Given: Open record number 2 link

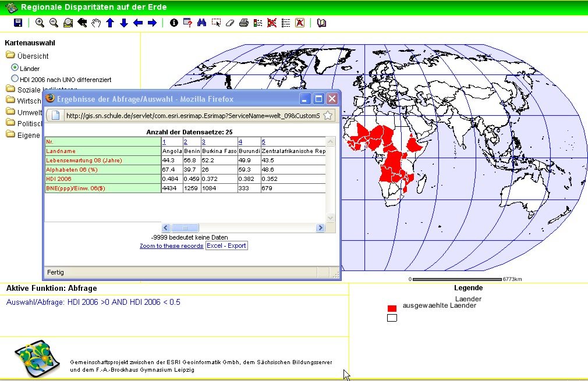Looking at the screenshot, I should pyautogui.click(x=185, y=141).
